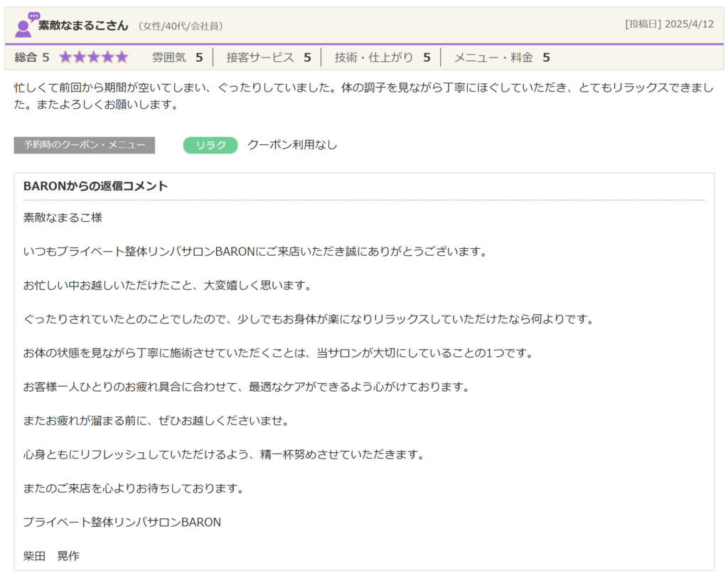Click the five-star rating icons
Image resolution: width=728 pixels, height=573 pixels.
[x=93, y=58]
